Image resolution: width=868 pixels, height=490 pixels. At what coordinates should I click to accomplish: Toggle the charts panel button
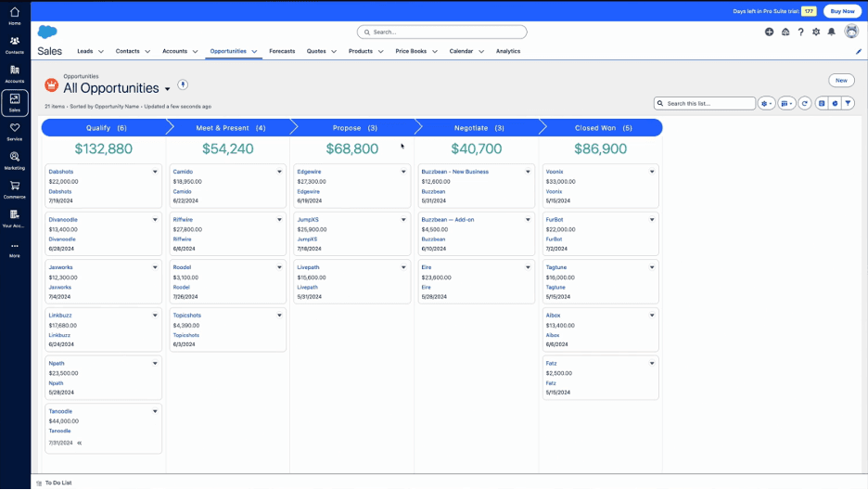tap(835, 103)
